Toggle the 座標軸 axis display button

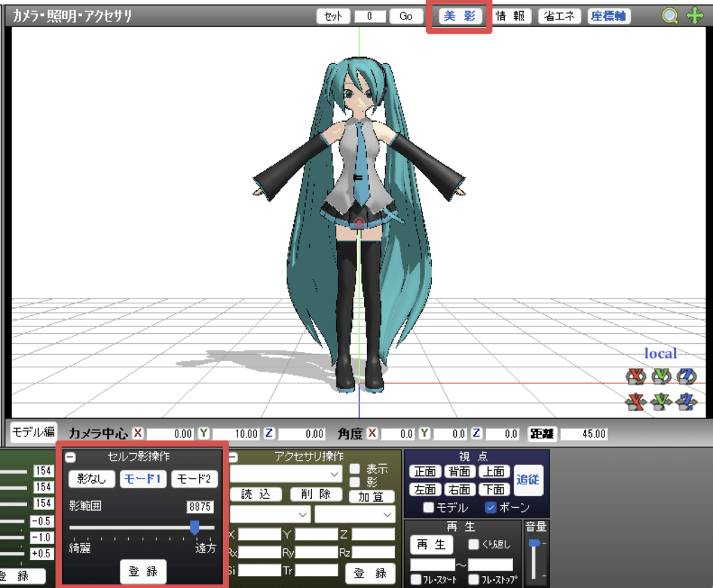[609, 17]
